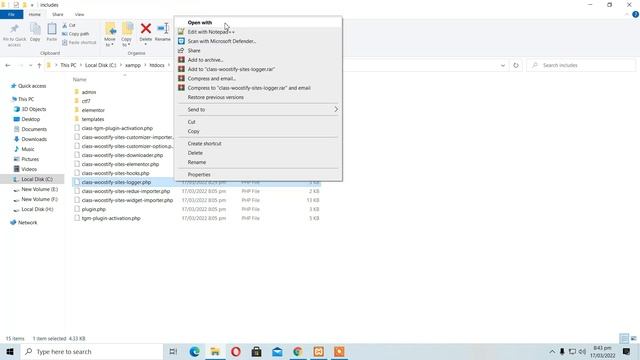Select Desktop in navigation pane

31,119
